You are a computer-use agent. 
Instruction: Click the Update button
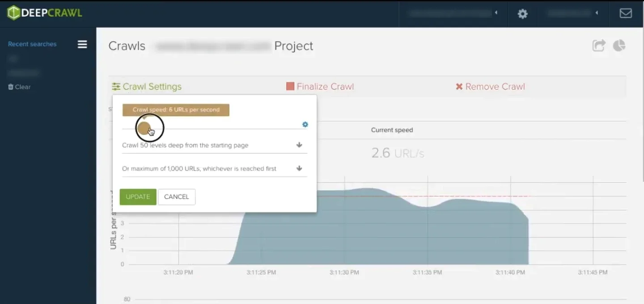point(138,197)
